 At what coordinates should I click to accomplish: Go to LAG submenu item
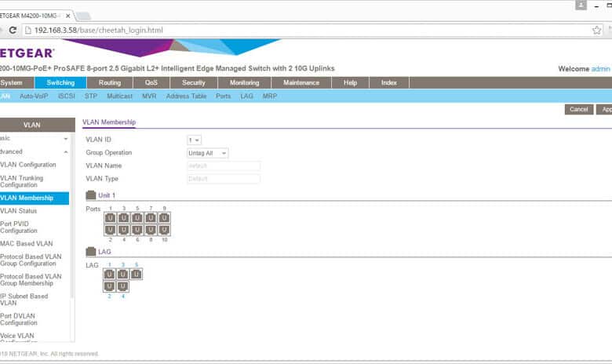pos(246,96)
